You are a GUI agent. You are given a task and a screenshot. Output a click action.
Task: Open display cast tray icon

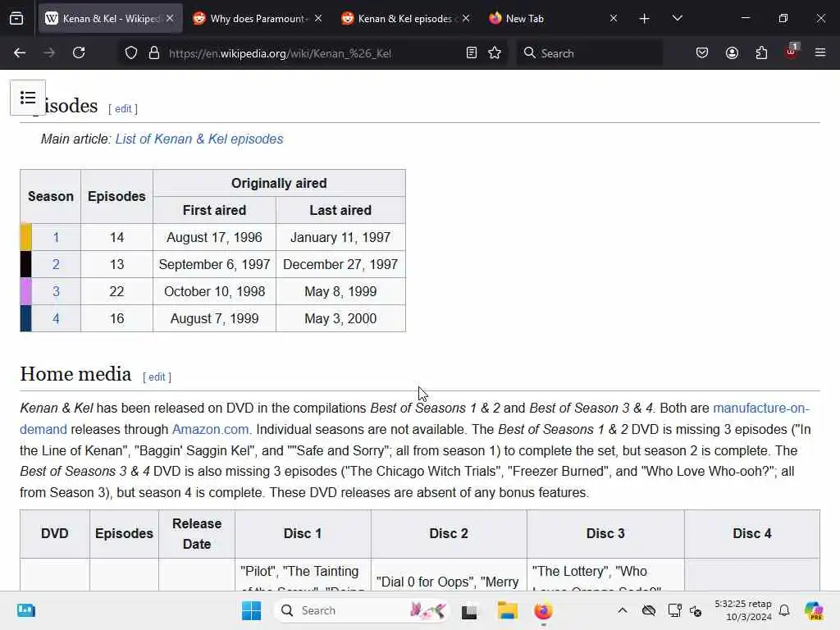click(x=674, y=610)
